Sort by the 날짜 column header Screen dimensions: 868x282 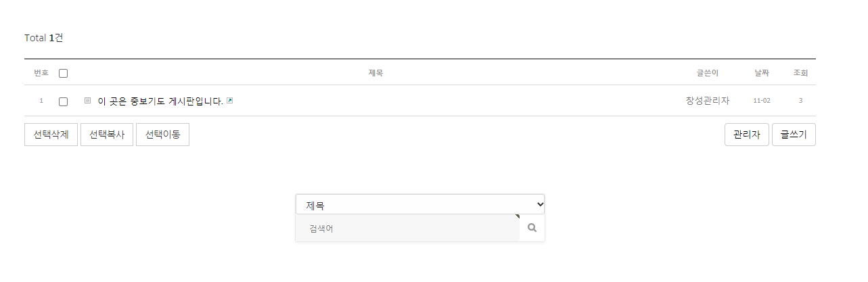[762, 73]
